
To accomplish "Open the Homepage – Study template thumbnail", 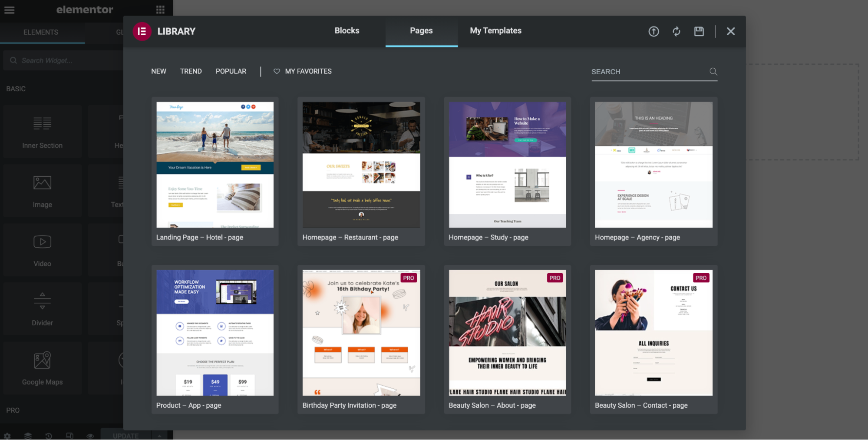I will click(508, 165).
